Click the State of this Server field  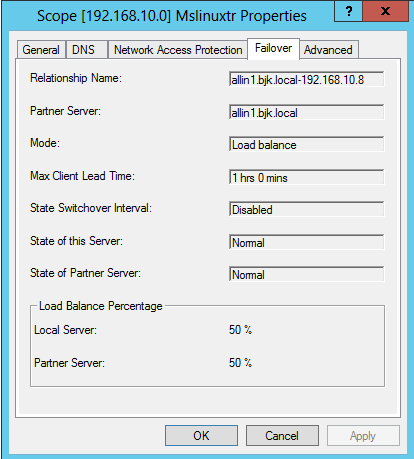tap(306, 242)
